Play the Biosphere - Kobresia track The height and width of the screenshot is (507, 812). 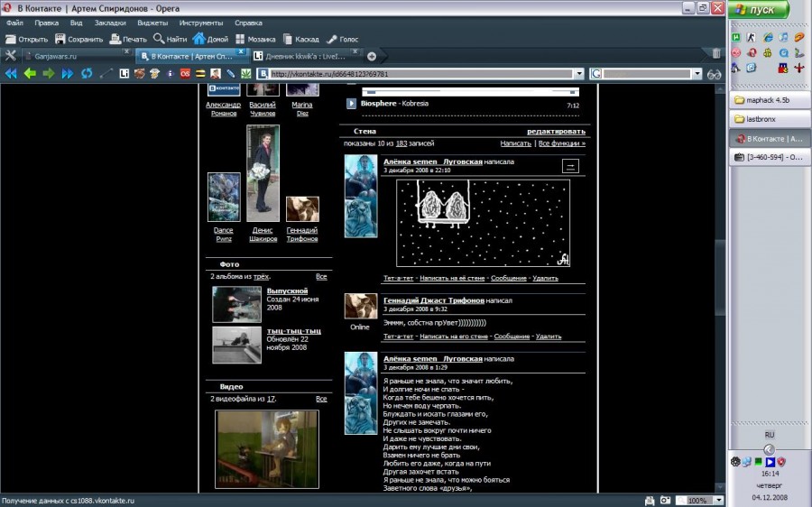[351, 104]
